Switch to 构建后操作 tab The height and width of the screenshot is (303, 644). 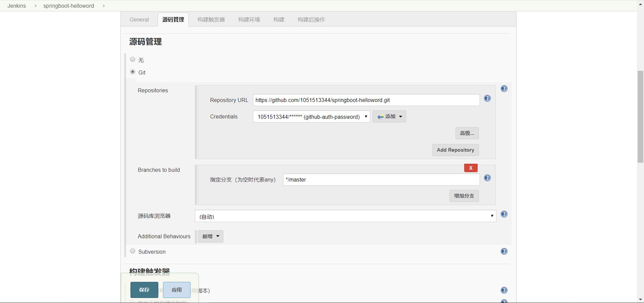point(311,19)
